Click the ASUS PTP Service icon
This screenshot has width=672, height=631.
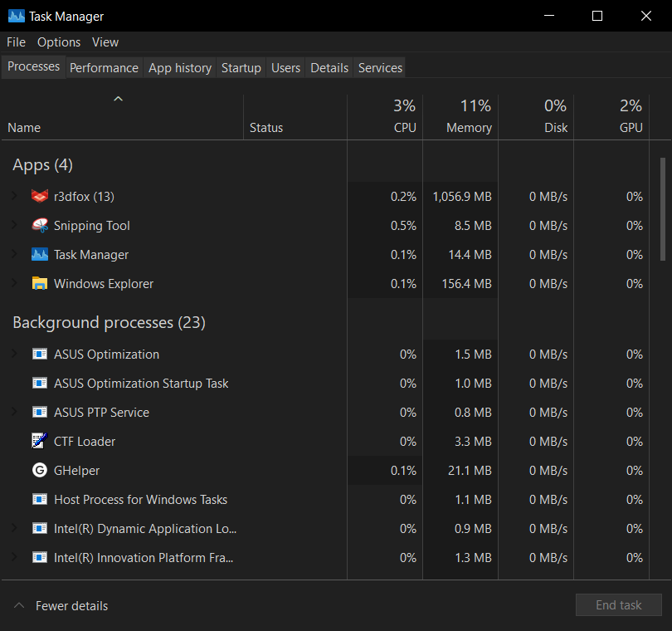click(x=40, y=413)
